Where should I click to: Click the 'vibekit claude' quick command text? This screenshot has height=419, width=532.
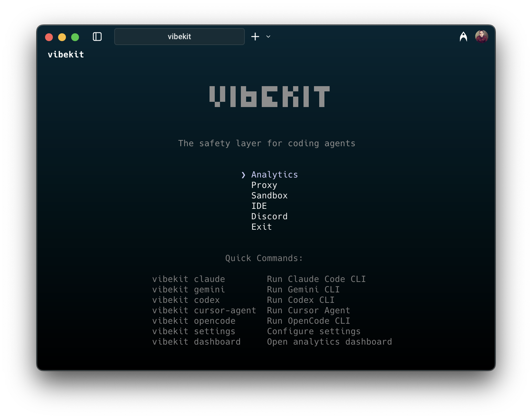188,279
